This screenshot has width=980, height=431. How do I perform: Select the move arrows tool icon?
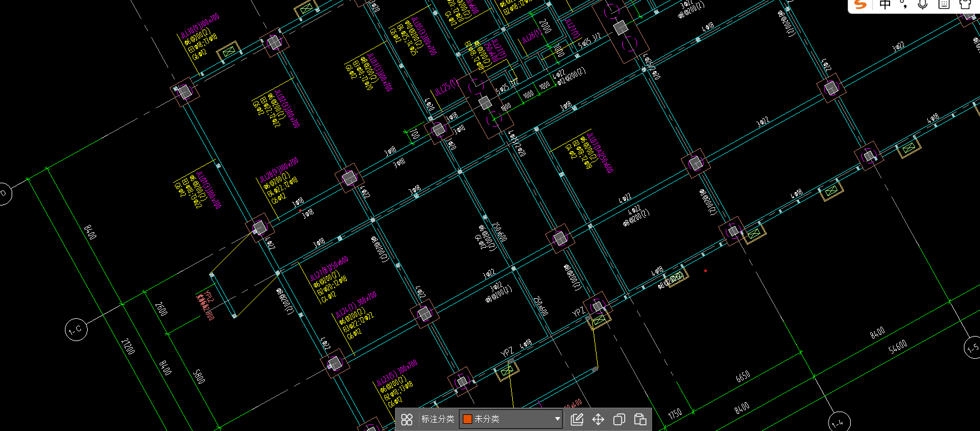(x=598, y=419)
